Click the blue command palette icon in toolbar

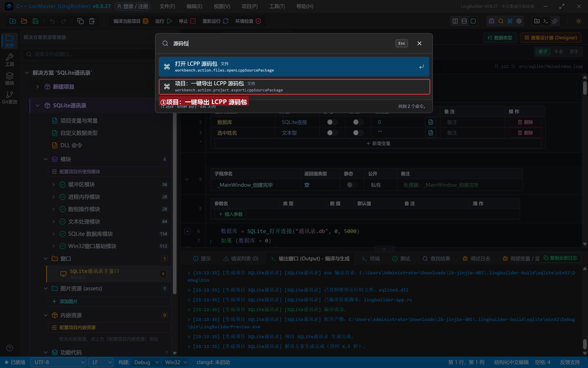[510, 21]
